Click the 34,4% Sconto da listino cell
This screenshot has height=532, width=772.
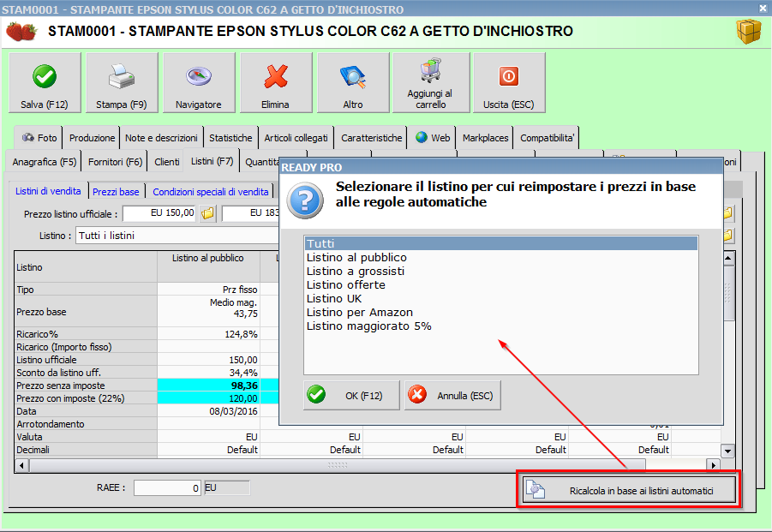tap(208, 373)
